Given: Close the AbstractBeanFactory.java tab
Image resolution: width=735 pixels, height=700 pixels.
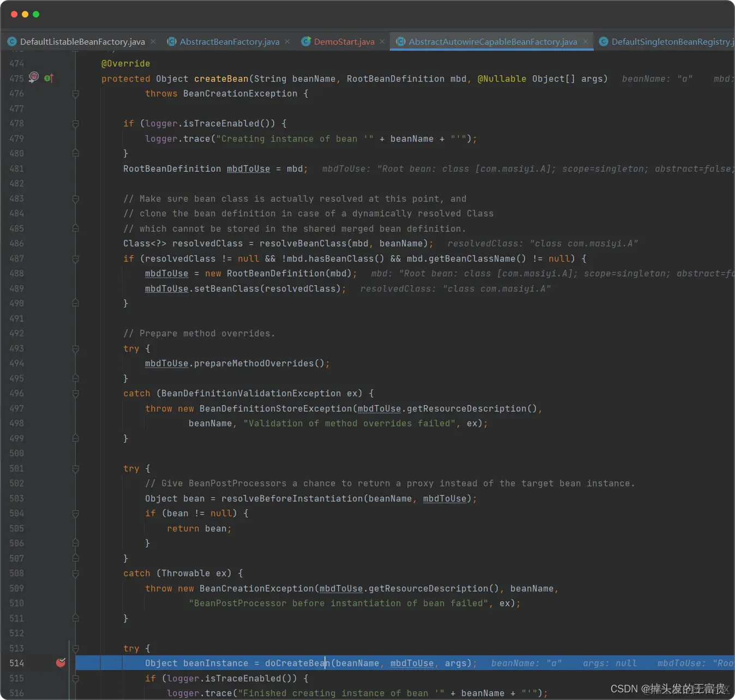Looking at the screenshot, I should 287,41.
